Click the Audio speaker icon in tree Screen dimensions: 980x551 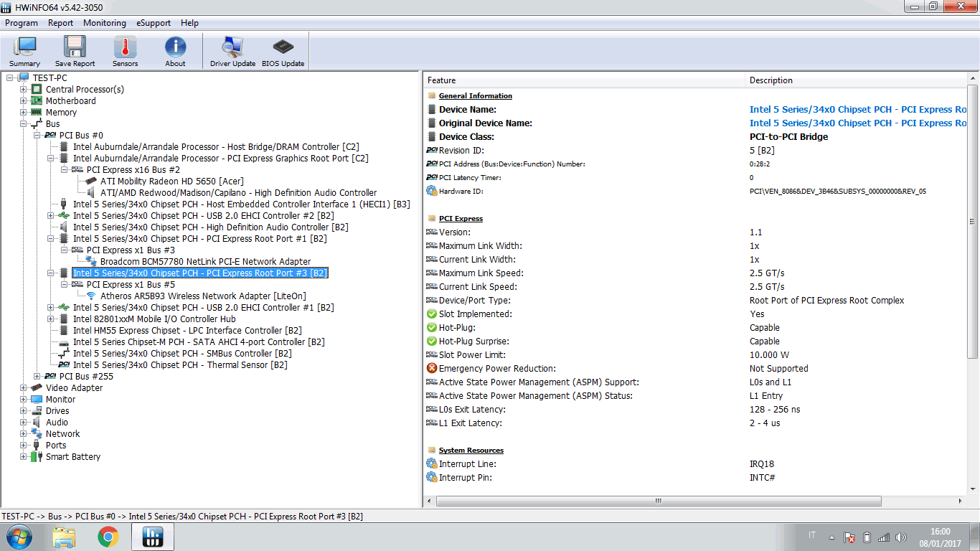tap(37, 422)
